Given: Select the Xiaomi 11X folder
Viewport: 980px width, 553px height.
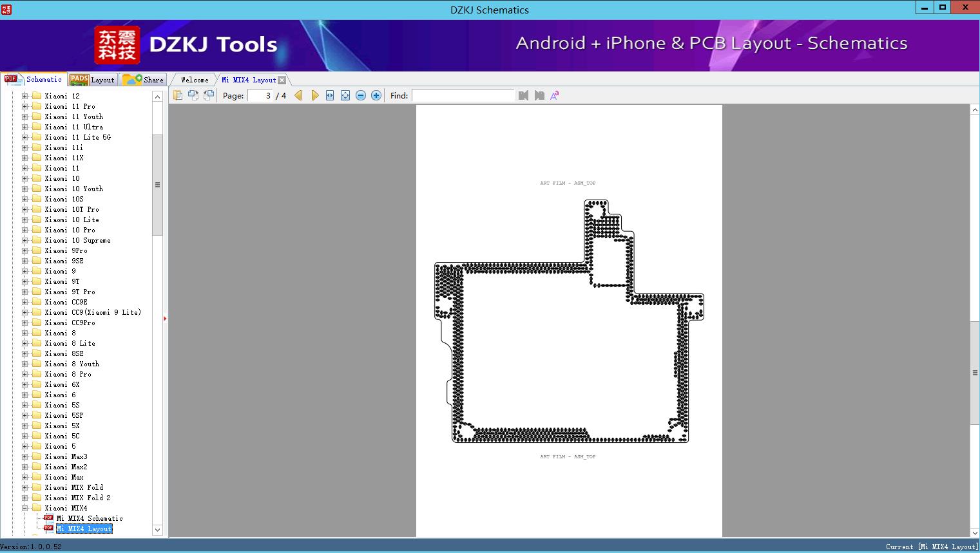Looking at the screenshot, I should point(64,158).
